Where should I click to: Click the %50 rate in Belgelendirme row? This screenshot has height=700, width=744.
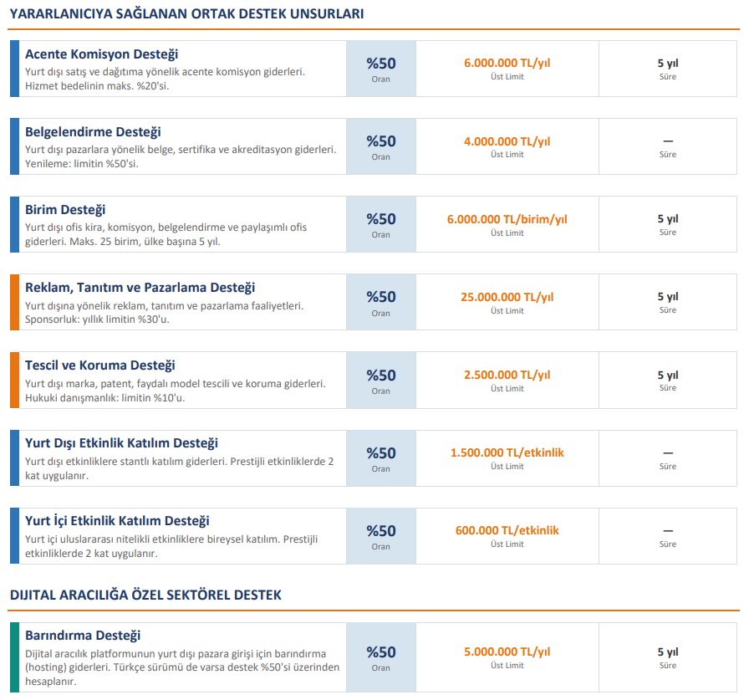(380, 141)
